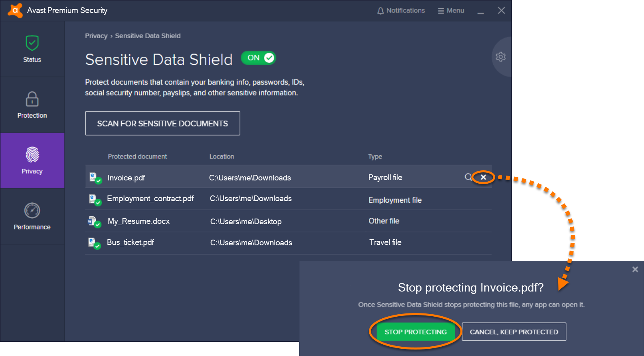Screen dimensions: 644x356
Task: Click Scan for Sensitive Documents button
Action: point(163,123)
